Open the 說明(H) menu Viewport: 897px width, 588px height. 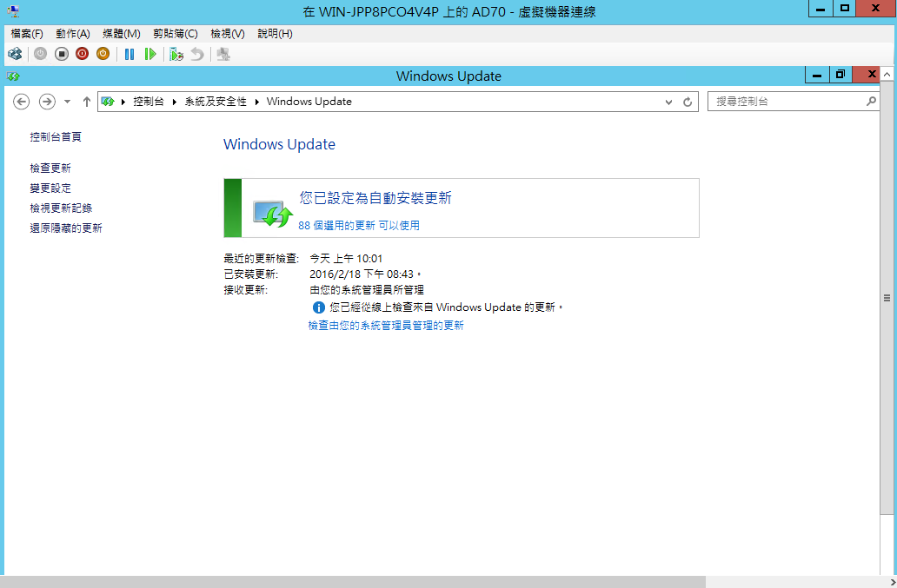click(275, 34)
